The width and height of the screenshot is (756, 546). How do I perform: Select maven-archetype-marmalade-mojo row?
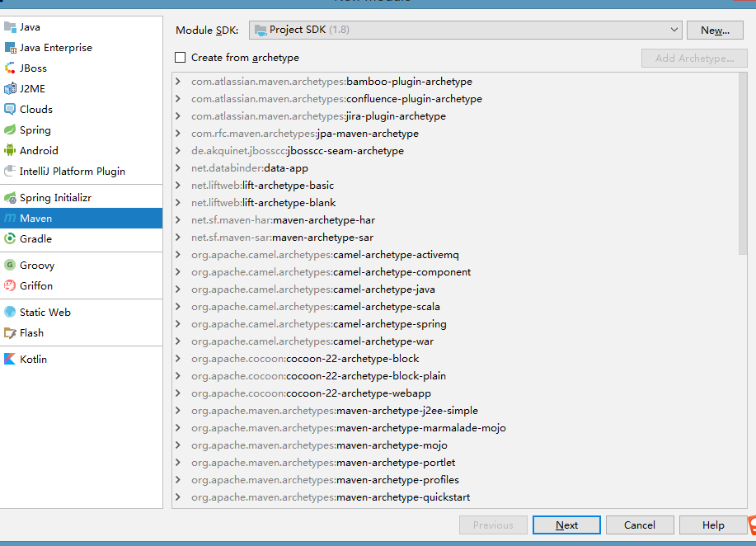coord(454,428)
